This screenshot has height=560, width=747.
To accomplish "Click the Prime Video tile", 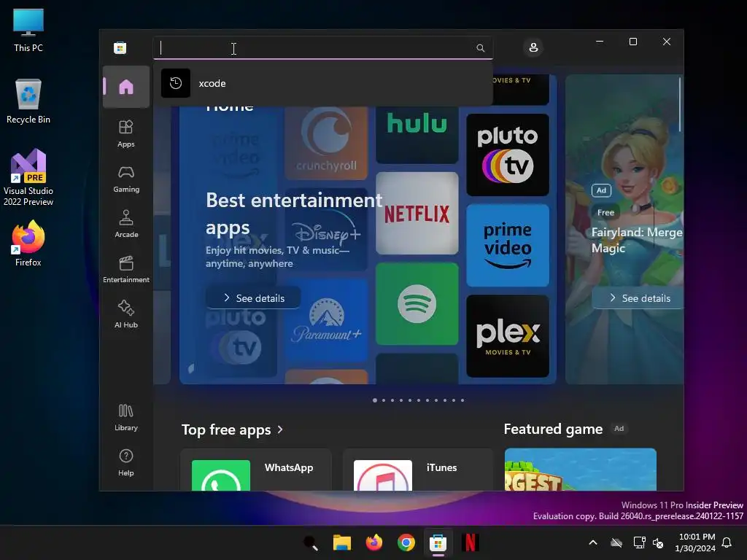I will point(508,245).
